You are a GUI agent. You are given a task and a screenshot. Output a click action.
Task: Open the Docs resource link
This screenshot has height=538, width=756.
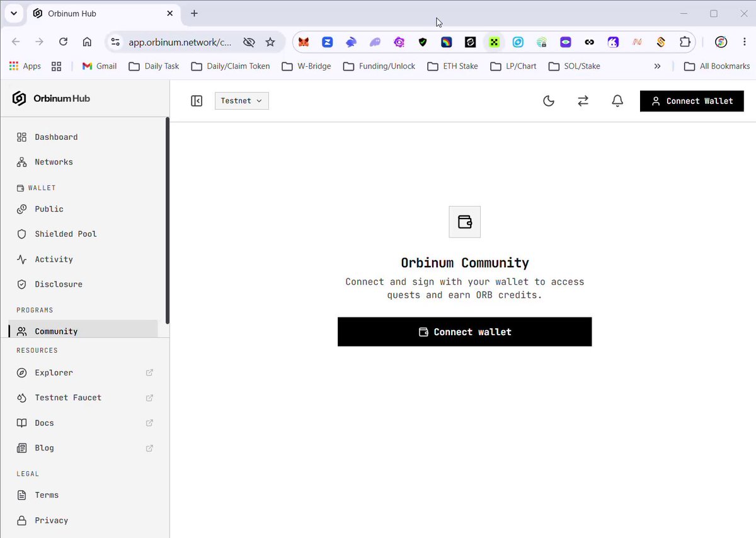point(83,423)
